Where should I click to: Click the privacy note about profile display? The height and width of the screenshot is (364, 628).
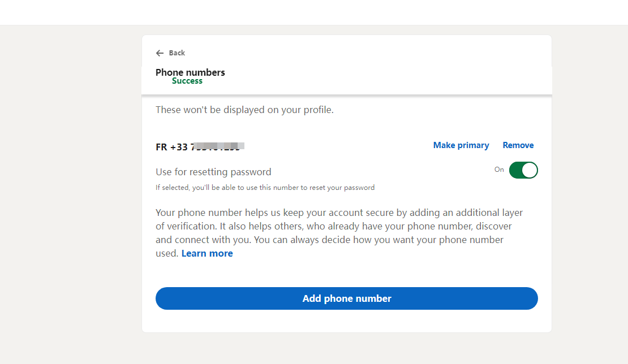(244, 109)
